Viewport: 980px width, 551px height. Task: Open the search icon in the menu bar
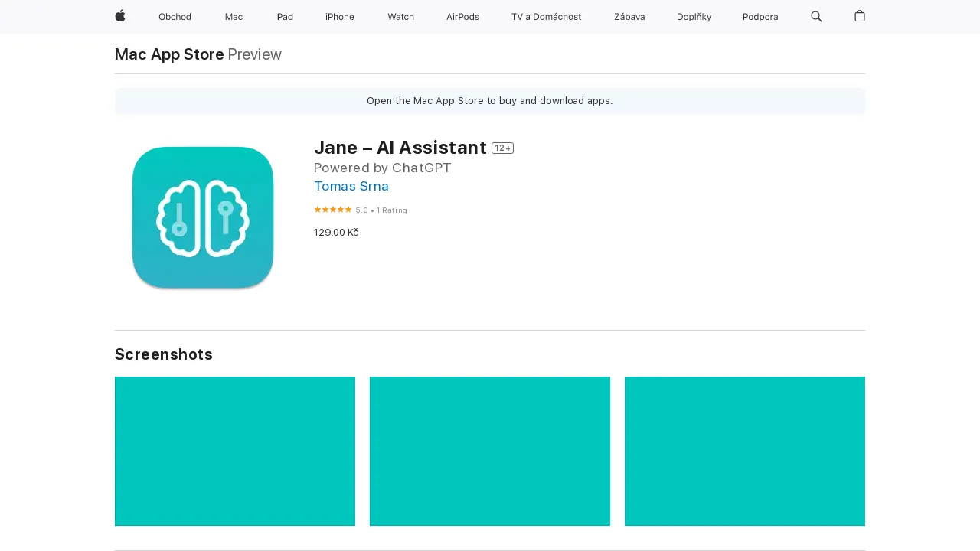(x=816, y=16)
